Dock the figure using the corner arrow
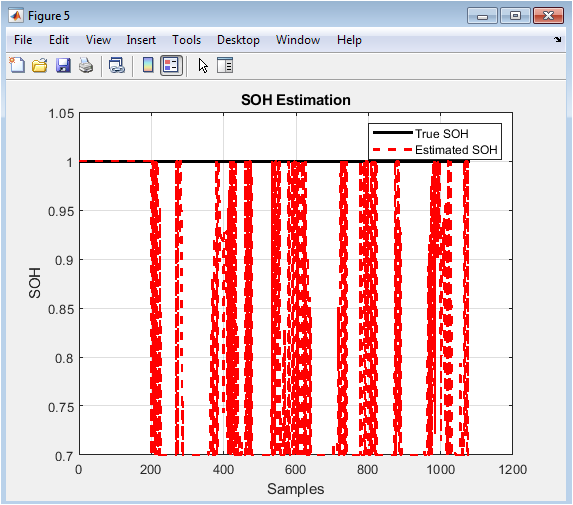Image resolution: width=573 pixels, height=505 pixels. 558,39
